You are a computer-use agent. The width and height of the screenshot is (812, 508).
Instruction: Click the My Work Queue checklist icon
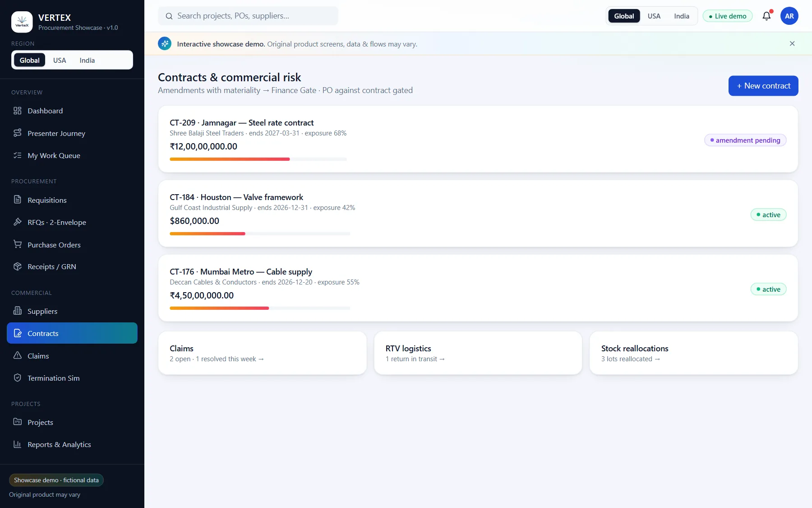[18, 155]
